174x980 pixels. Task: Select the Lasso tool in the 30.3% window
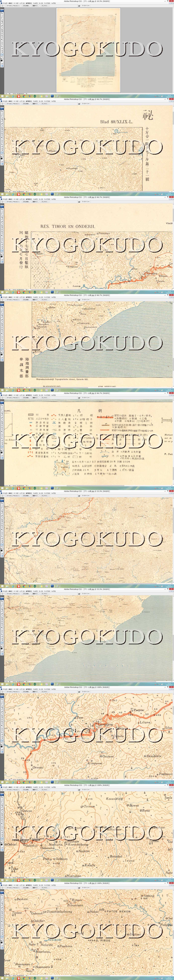click(2, 17)
